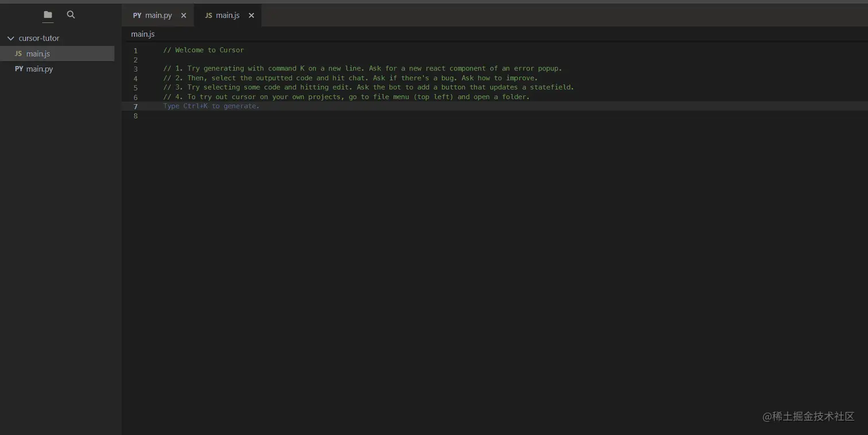Click the JS badge on the main.js tab
Screen dimensions: 868x435
209,15
